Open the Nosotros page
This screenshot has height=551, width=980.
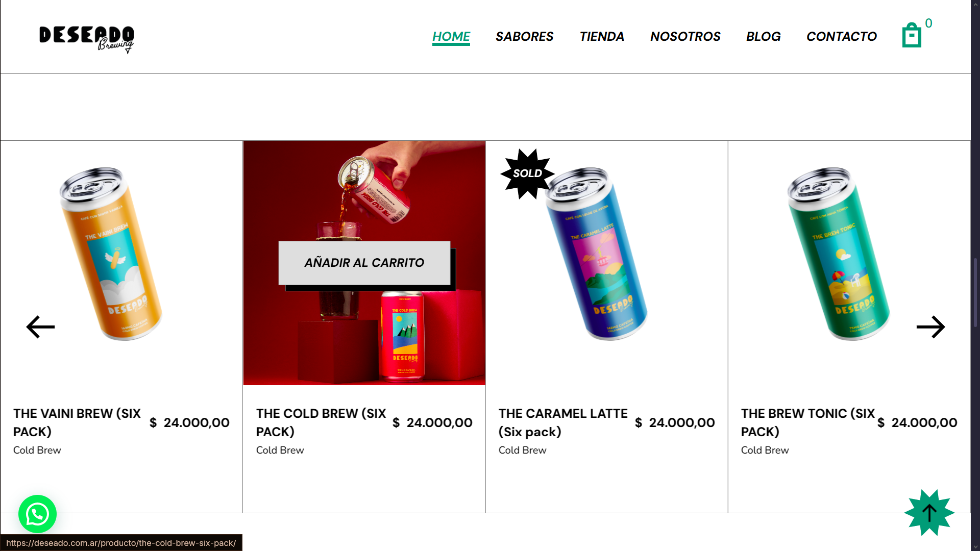(x=685, y=37)
